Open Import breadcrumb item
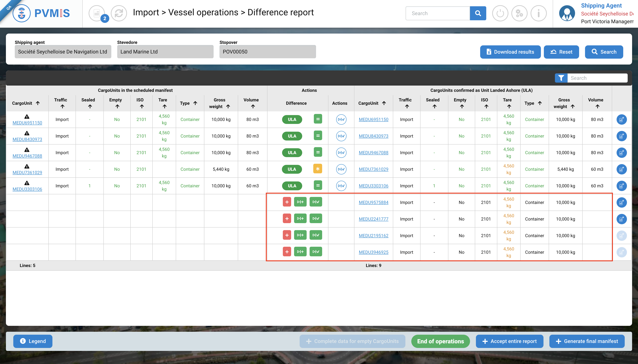The height and width of the screenshot is (364, 638). pyautogui.click(x=146, y=13)
